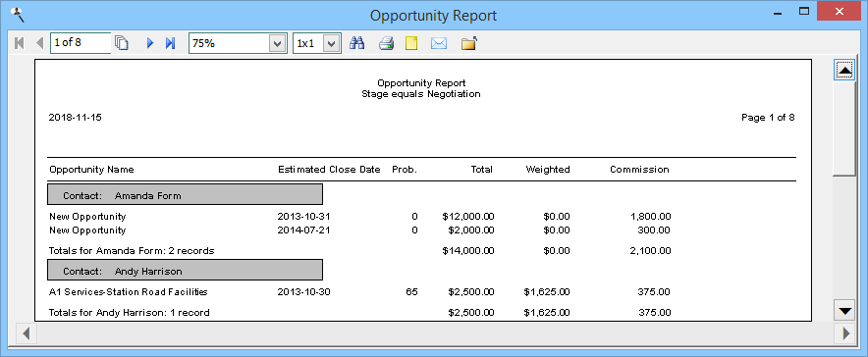Click the Stage equals Negotiation subtitle
The image size is (868, 357).
coord(421,94)
